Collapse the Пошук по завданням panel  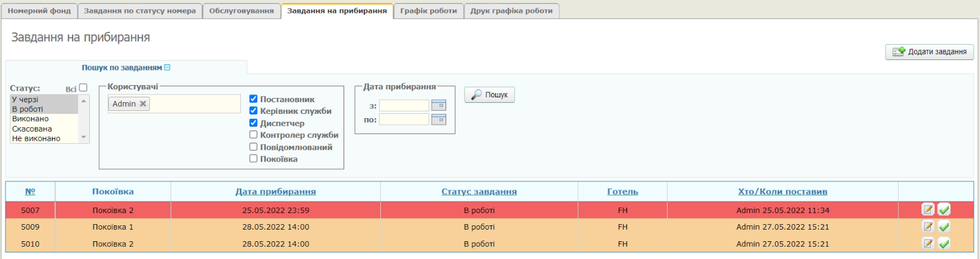tap(168, 68)
